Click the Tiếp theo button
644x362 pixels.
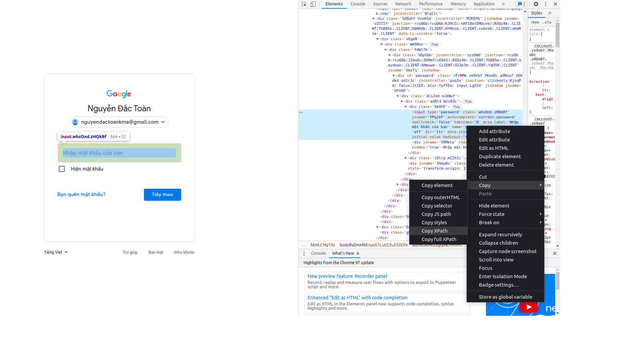pos(162,194)
